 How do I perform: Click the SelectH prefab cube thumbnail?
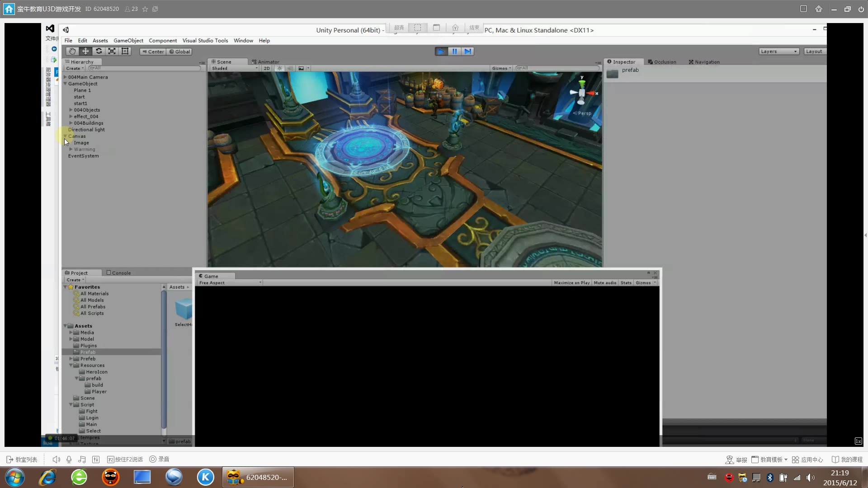[x=184, y=310]
